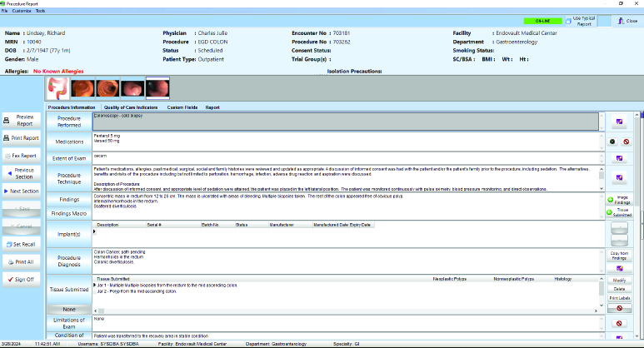This screenshot has width=644, height=348.
Task: Switch to Quality of Care Indicators tab
Action: pyautogui.click(x=131, y=107)
